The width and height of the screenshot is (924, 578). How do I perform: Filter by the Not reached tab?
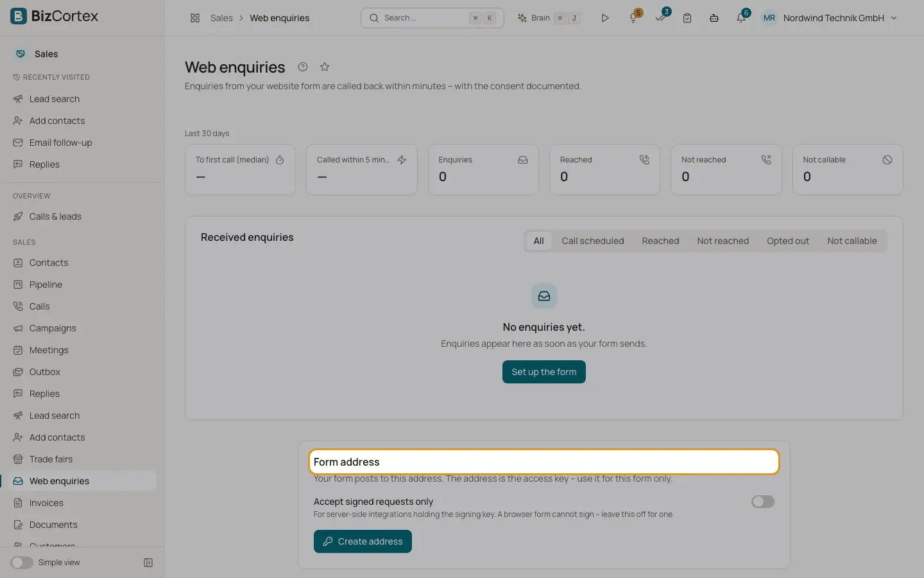723,241
